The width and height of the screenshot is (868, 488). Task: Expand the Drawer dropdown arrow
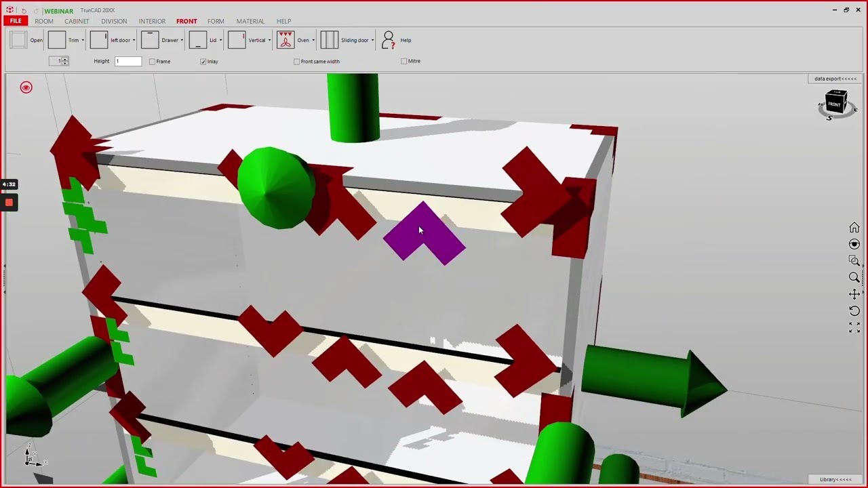click(182, 40)
